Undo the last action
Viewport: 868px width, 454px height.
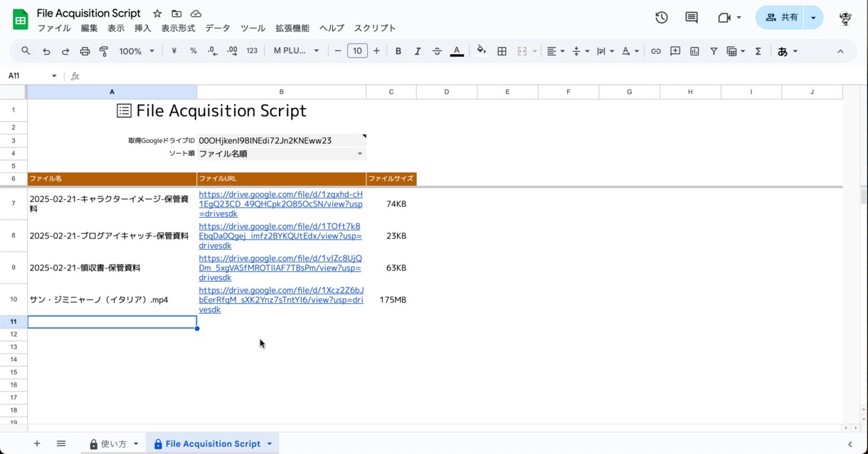click(46, 51)
